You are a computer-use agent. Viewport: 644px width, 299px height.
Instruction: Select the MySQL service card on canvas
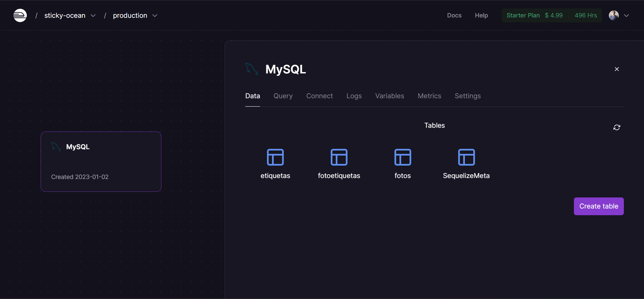[x=101, y=162]
